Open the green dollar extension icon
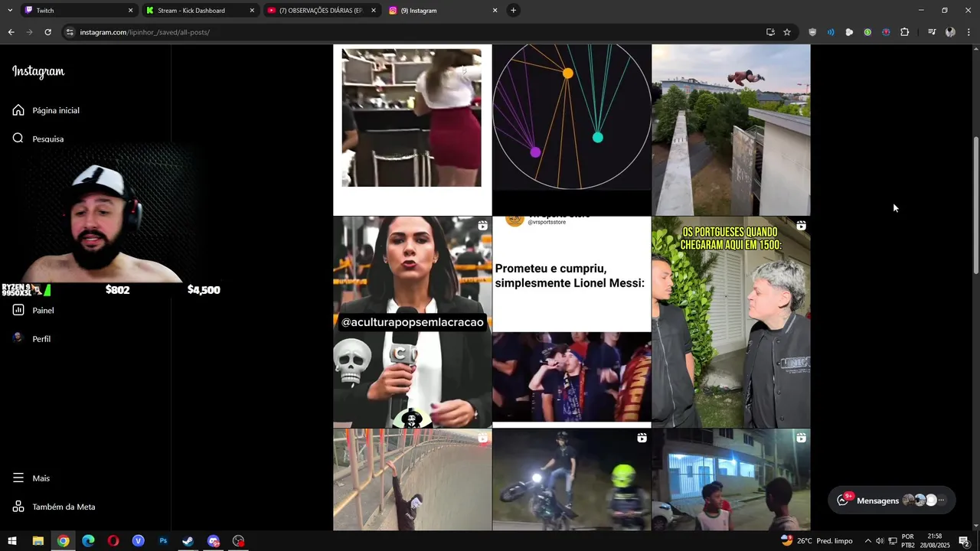Screen dimensions: 980x551 coord(867,32)
